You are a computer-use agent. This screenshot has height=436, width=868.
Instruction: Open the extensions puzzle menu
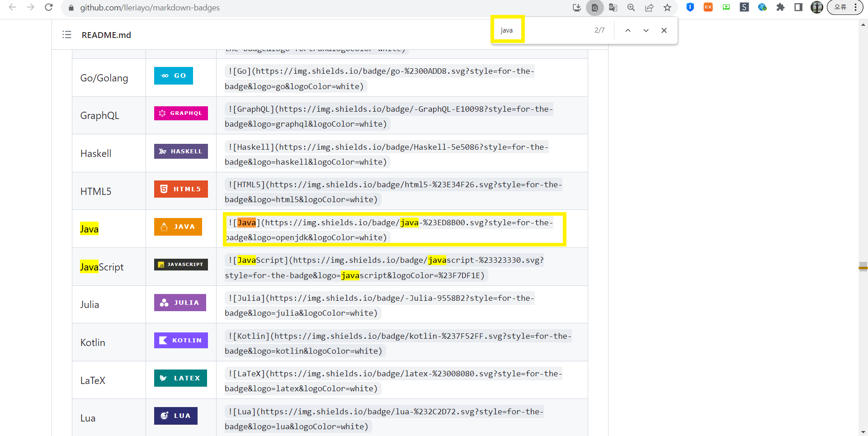point(780,7)
